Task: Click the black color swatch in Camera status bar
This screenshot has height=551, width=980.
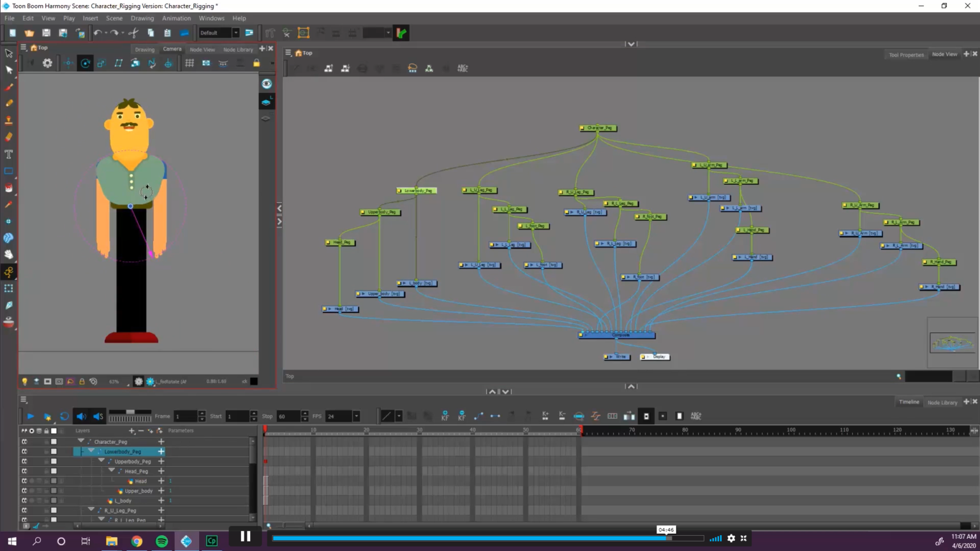Action: 254,381
